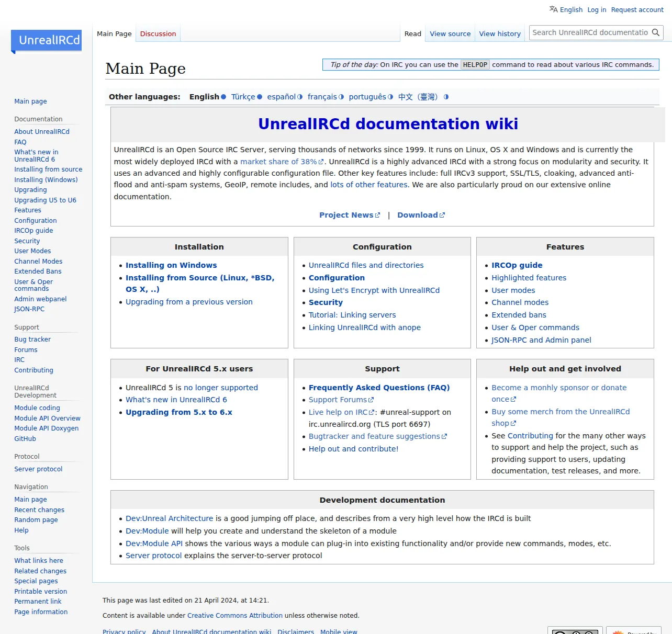Open Privacy policy footer link
Image resolution: width=672 pixels, height=634 pixels.
pos(124,631)
